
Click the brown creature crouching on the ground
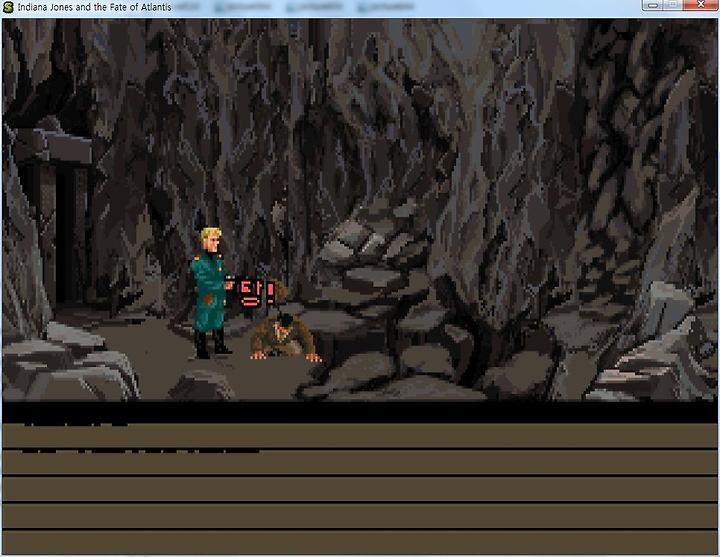pyautogui.click(x=284, y=338)
